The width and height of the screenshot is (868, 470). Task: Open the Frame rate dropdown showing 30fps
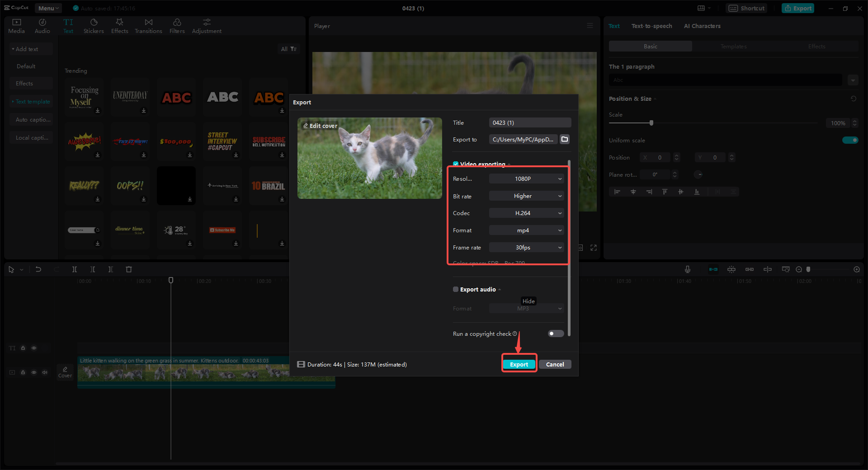[x=526, y=247]
